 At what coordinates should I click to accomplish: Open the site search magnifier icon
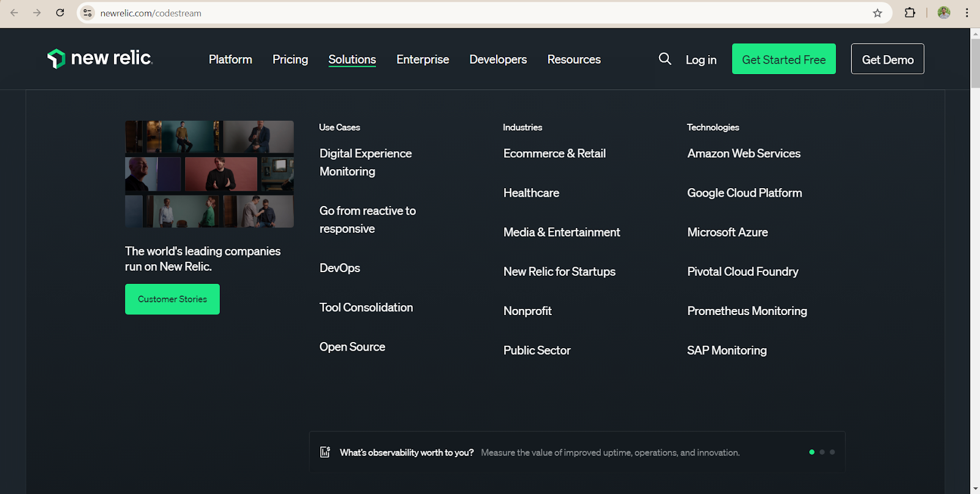click(x=665, y=59)
